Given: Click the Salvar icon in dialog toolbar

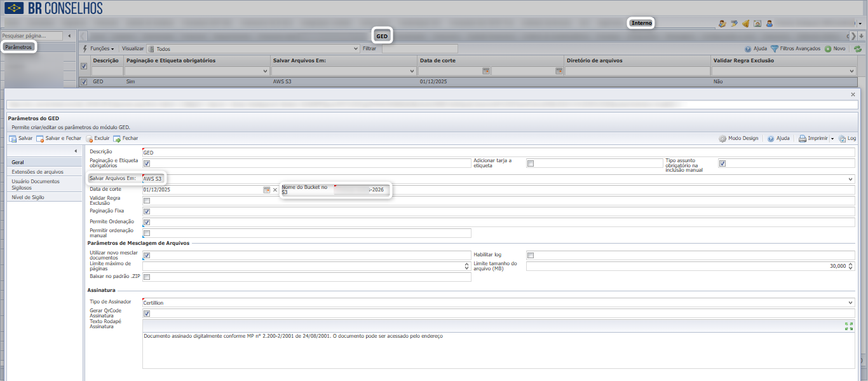Looking at the screenshot, I should [x=13, y=139].
